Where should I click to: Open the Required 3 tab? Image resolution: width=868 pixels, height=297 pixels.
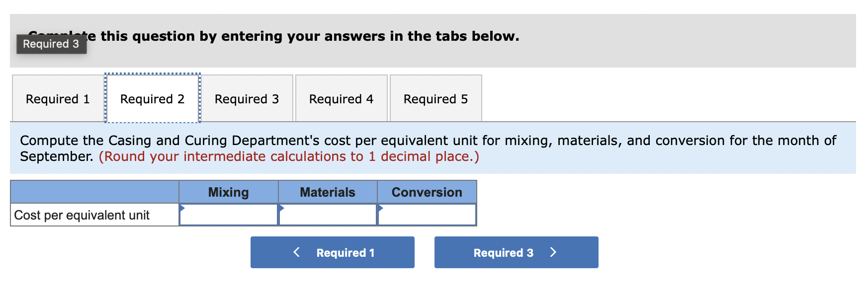pos(247,98)
